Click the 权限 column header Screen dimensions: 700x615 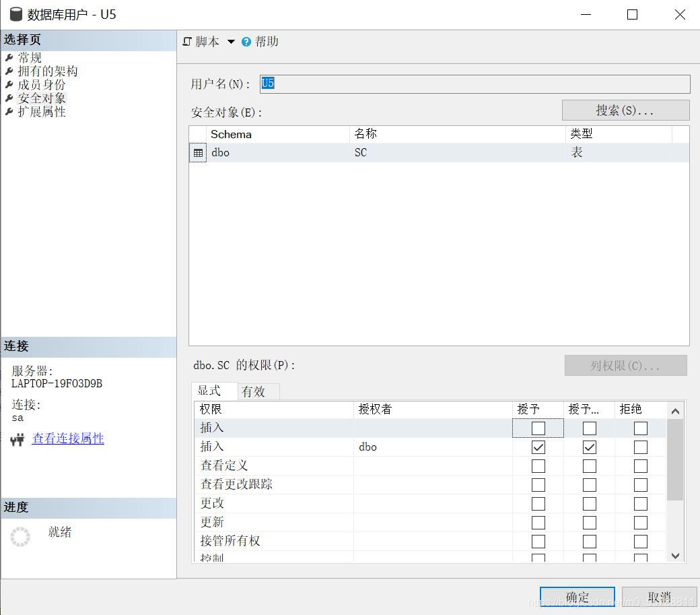(x=274, y=409)
